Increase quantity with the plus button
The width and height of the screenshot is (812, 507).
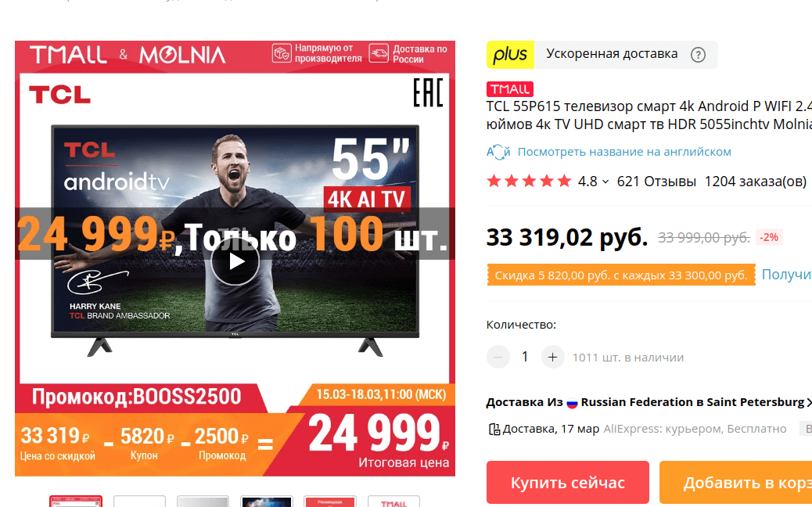552,357
